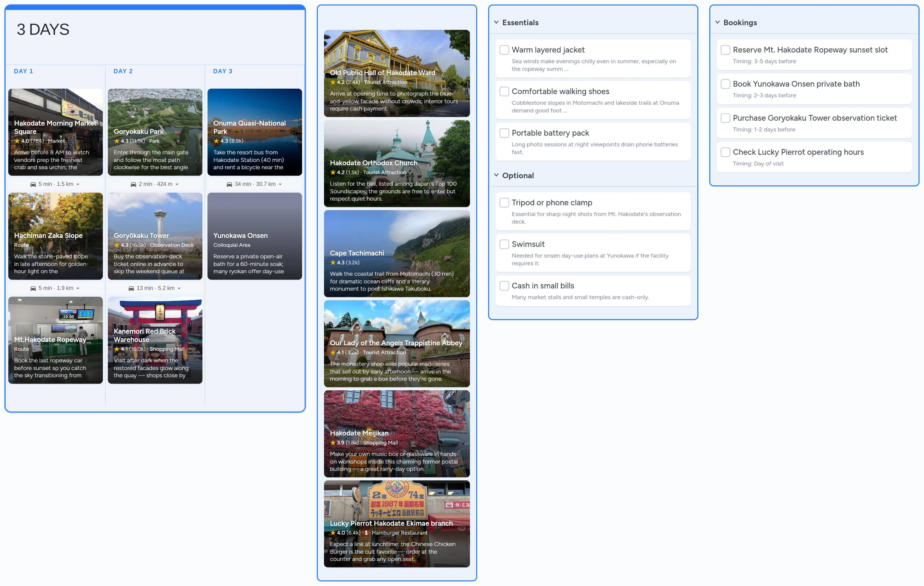The height and width of the screenshot is (586, 924).
Task: Select the DAY 3 column header
Action: pos(223,71)
